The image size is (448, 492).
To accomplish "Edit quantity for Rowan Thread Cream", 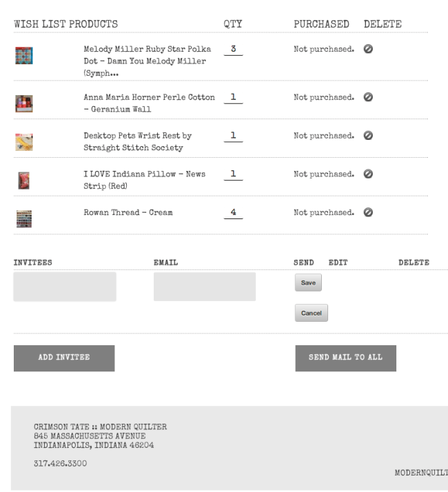I will coord(233,213).
